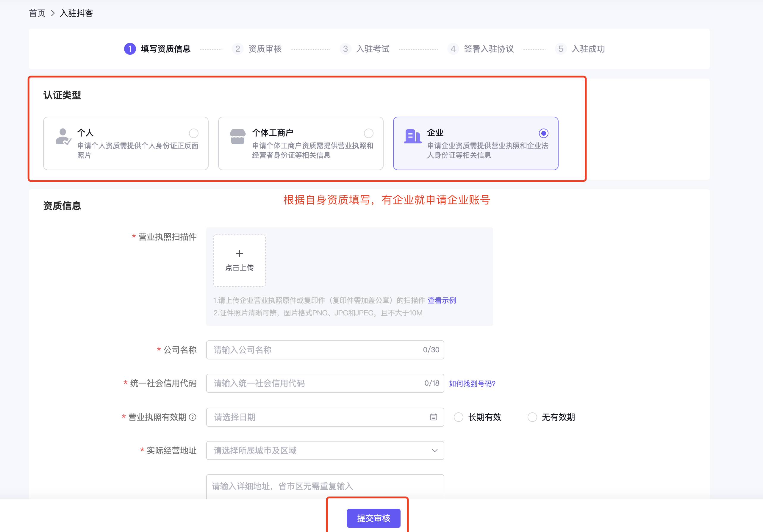763x532 pixels.
Task: Choose the 长期有效 validity option
Action: click(x=458, y=417)
